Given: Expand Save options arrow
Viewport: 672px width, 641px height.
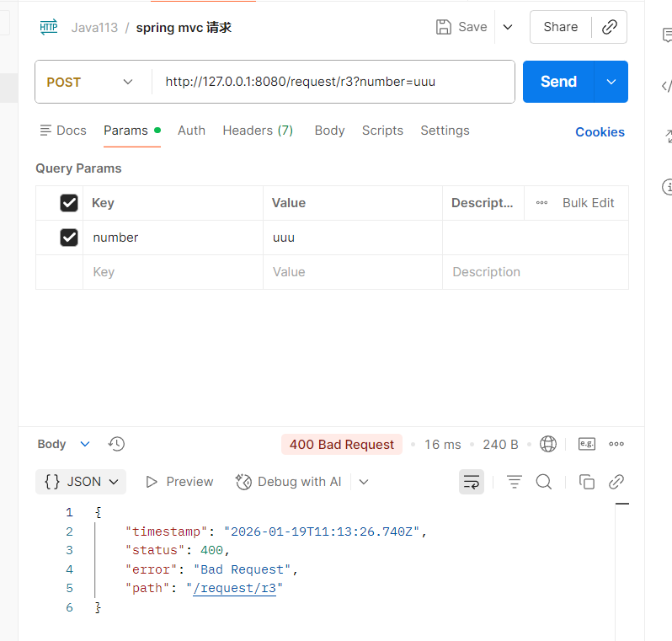Looking at the screenshot, I should coord(508,27).
